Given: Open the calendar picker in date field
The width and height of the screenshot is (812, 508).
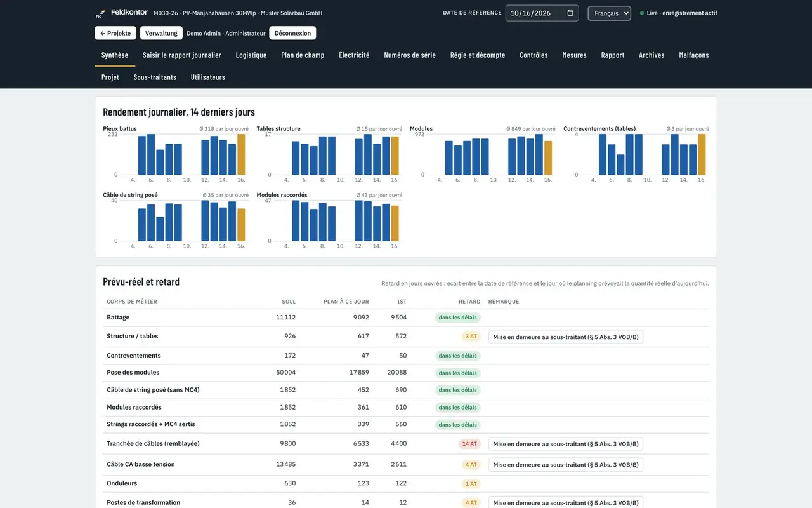Looking at the screenshot, I should coord(570,13).
